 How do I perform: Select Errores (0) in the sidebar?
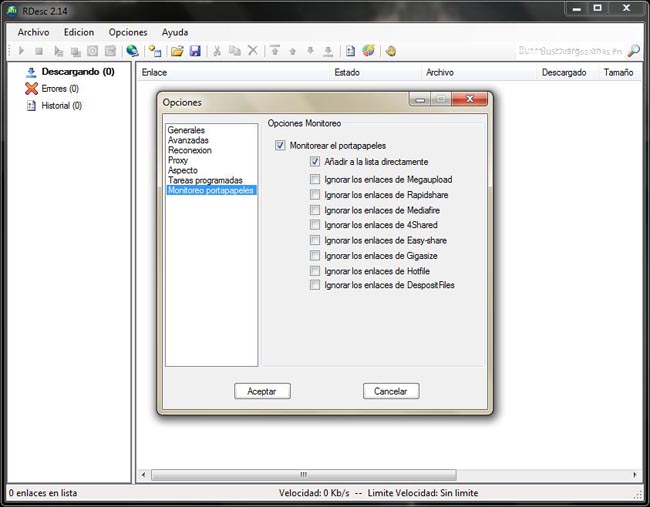tap(59, 89)
